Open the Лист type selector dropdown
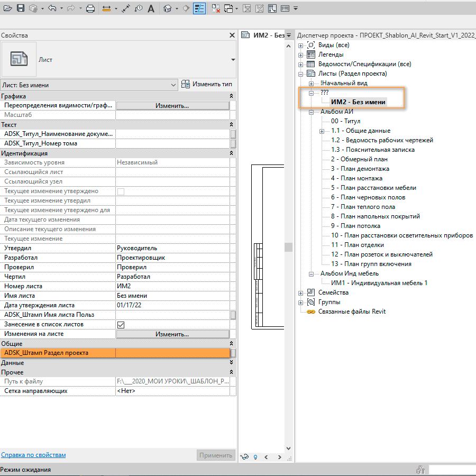 (x=233, y=59)
